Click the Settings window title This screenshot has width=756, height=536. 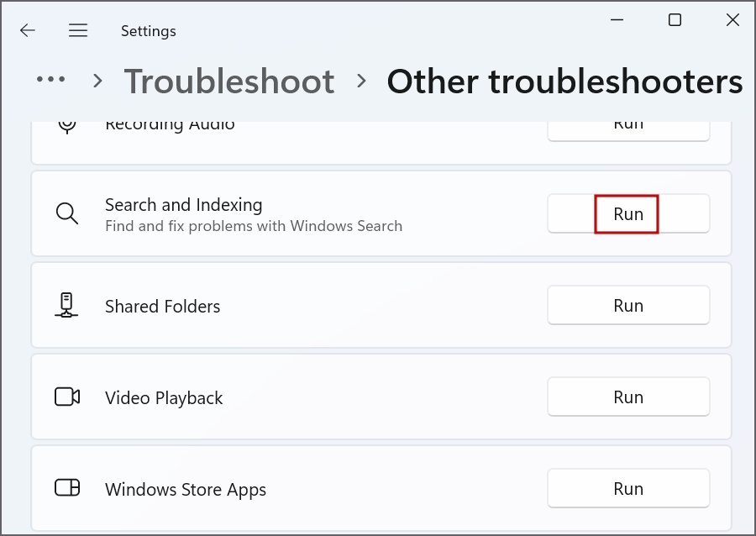pyautogui.click(x=149, y=31)
